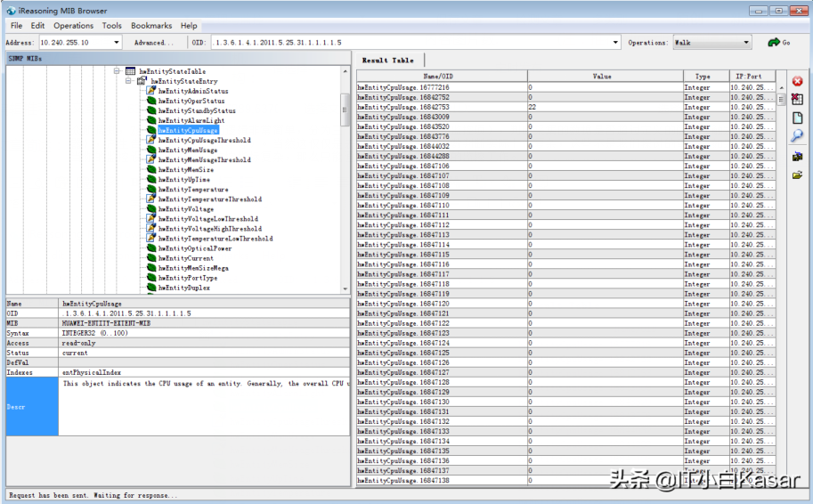813x504 pixels.
Task: Click the leaf icon beside hwEntityUpTime
Action: 150,179
